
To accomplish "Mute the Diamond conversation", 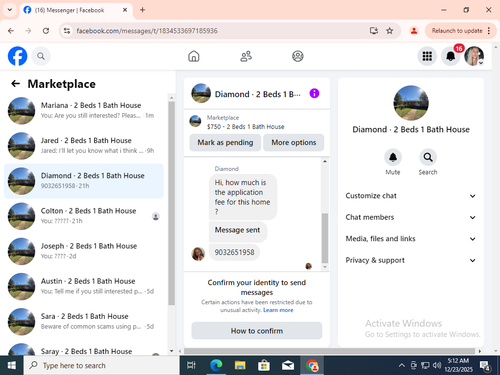I will coord(393,157).
